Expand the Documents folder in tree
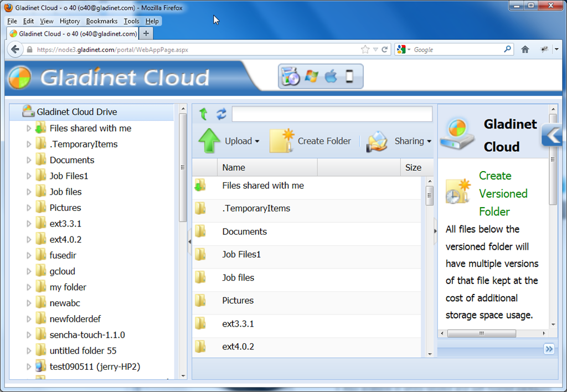 coord(29,160)
